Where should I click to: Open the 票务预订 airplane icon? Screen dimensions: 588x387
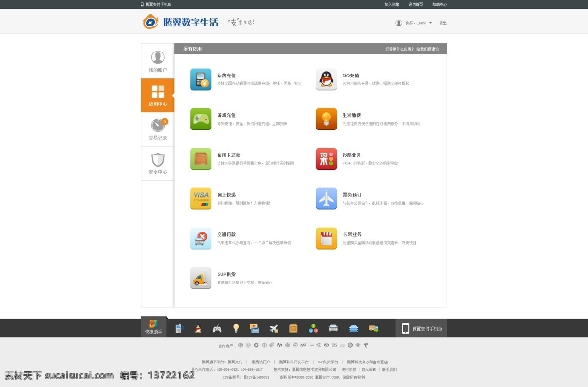pyautogui.click(x=326, y=199)
